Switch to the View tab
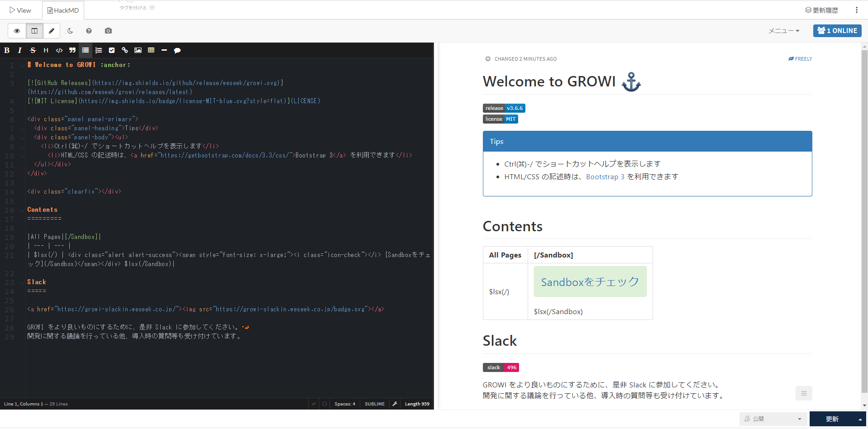The width and height of the screenshot is (868, 429). pyautogui.click(x=21, y=10)
